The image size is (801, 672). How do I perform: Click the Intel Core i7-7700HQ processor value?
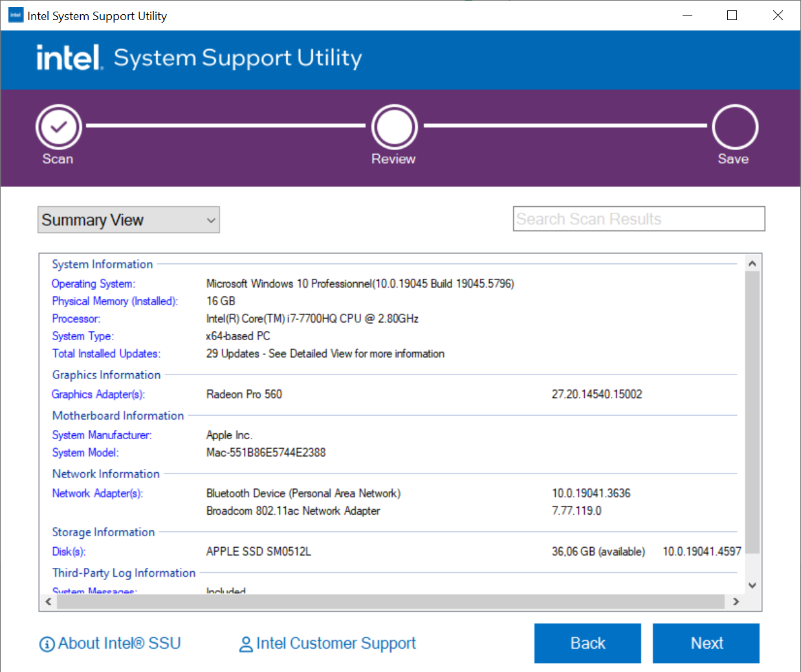(x=313, y=319)
